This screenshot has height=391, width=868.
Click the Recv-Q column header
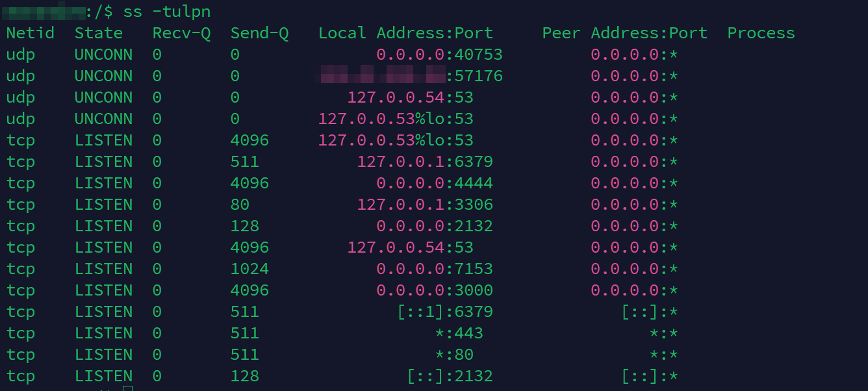click(x=181, y=32)
